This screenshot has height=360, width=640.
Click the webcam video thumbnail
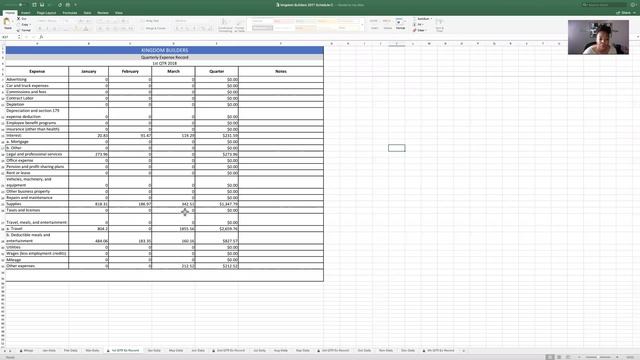[x=598, y=38]
